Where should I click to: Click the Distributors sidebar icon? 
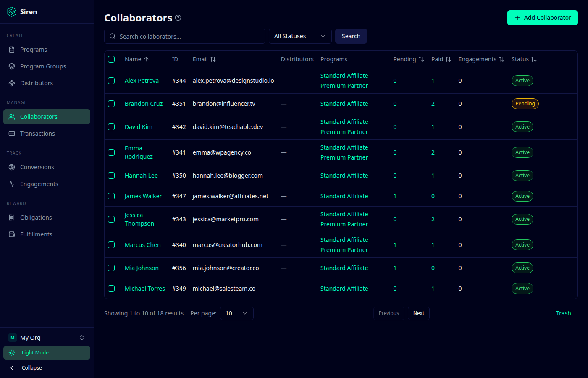click(12, 83)
